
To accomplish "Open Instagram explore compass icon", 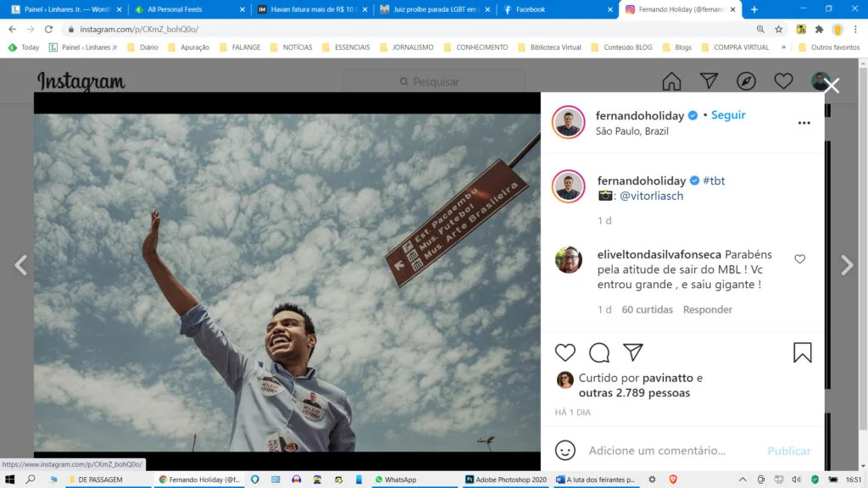I will tap(746, 81).
